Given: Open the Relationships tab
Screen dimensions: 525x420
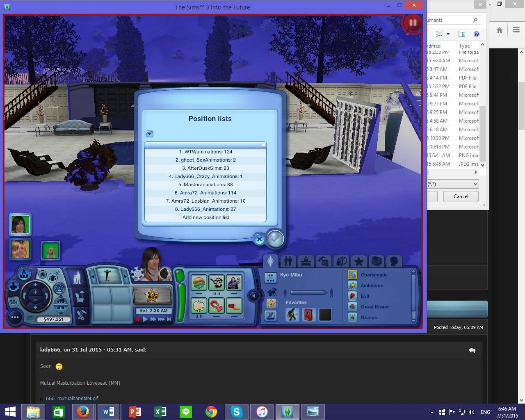Looking at the screenshot, I should point(288,261).
